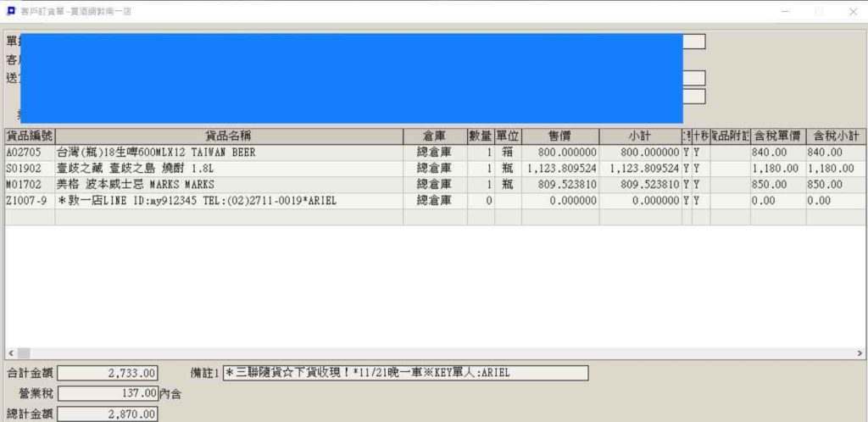
Task: Click warehouse cell in A02705 row
Action: 435,153
